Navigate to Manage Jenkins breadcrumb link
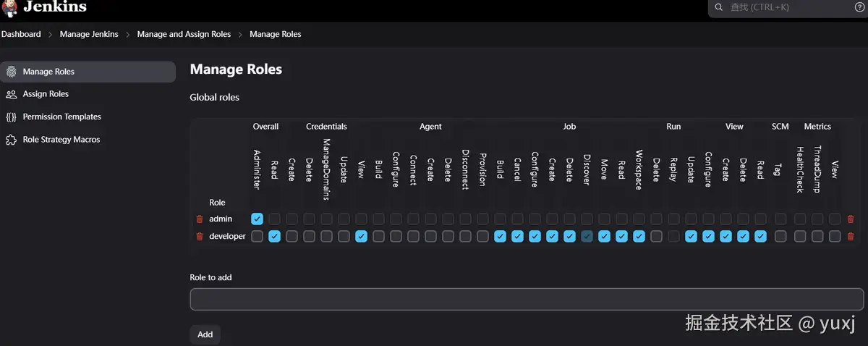The height and width of the screenshot is (346, 868). [89, 34]
